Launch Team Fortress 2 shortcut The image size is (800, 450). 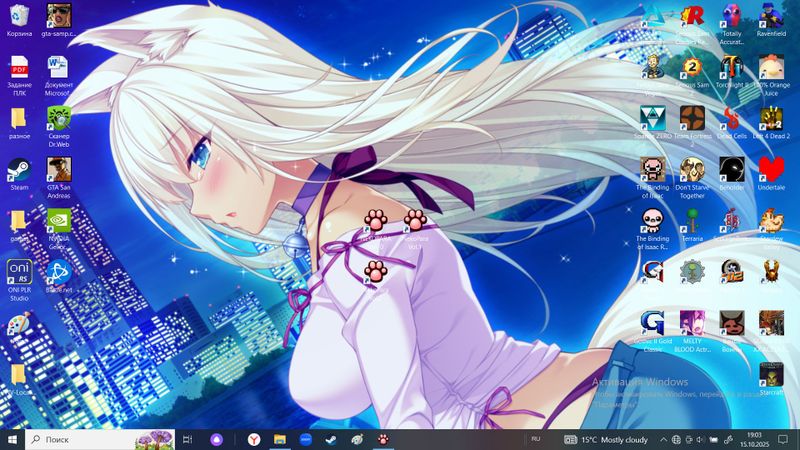tap(691, 118)
